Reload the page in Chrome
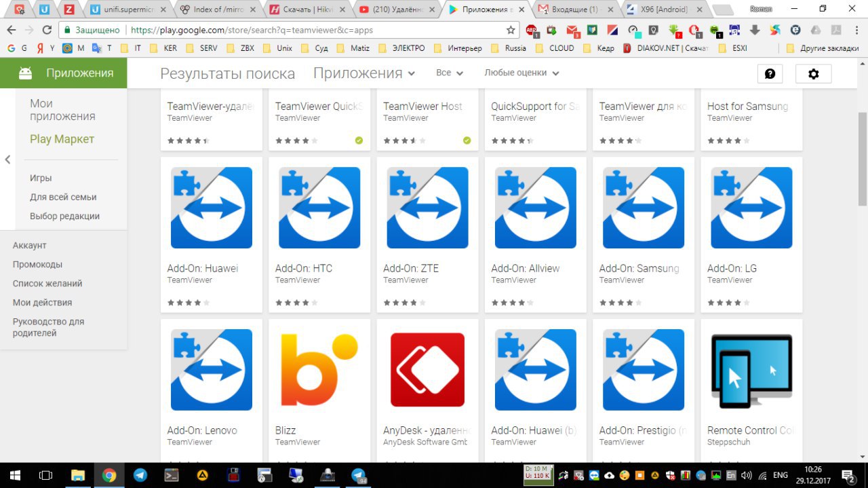Screen dimensions: 868x488 [47, 30]
